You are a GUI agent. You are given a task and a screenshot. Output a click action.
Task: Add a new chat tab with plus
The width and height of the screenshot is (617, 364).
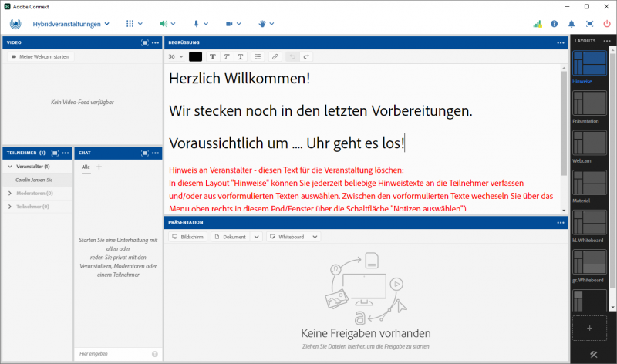pyautogui.click(x=99, y=167)
